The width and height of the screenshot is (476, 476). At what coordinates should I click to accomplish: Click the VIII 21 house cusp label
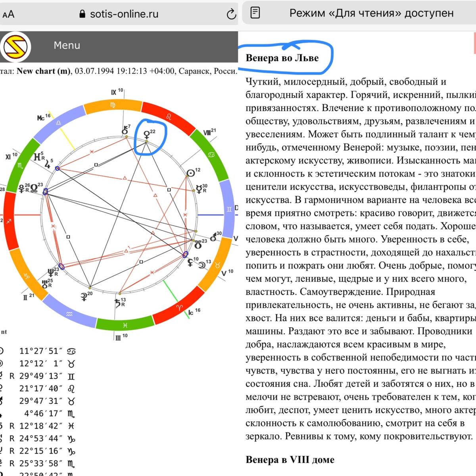[x=210, y=132]
